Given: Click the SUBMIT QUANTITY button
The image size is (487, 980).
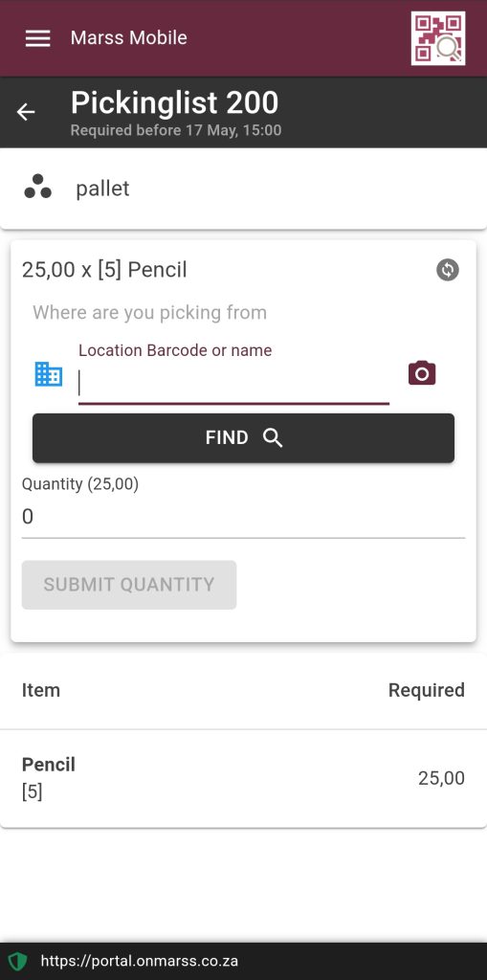Looking at the screenshot, I should pos(129,585).
